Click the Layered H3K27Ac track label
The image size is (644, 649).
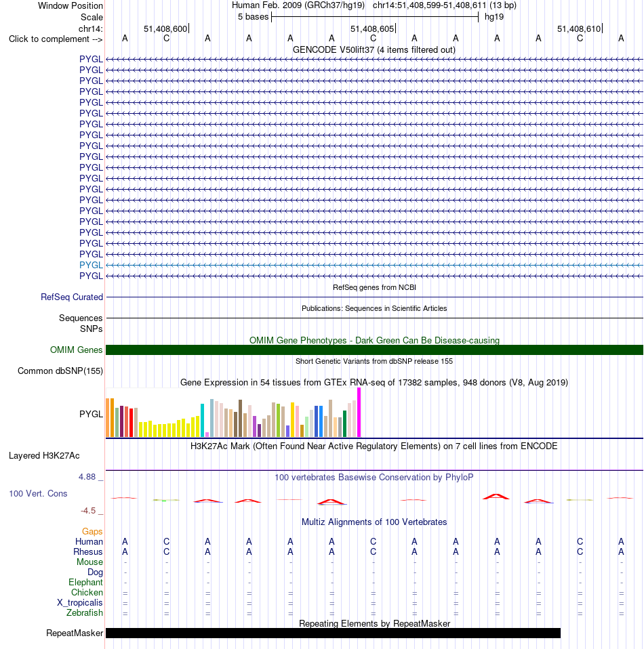44,456
